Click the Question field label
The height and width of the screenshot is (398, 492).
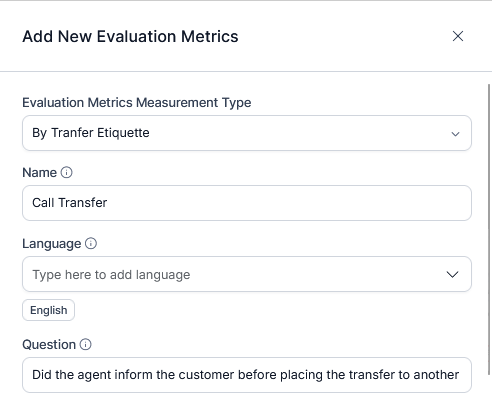[x=49, y=345]
